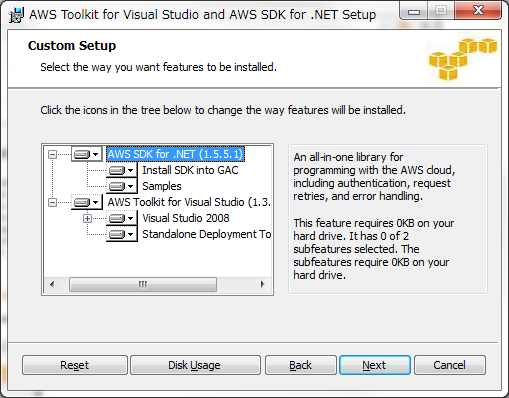Viewport: 509px width, 398px height.
Task: Click the installer icon in the title bar
Action: (x=16, y=15)
